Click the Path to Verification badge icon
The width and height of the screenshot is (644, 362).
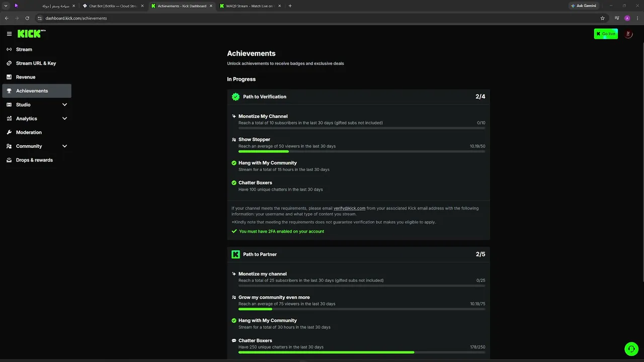coord(235,97)
